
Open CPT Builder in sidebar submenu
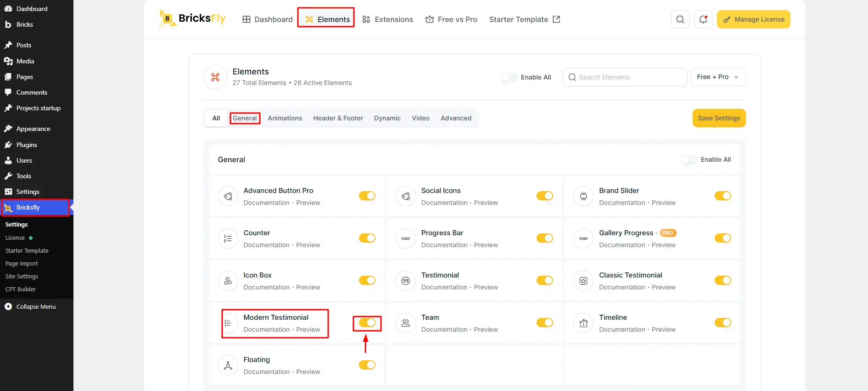[21, 289]
